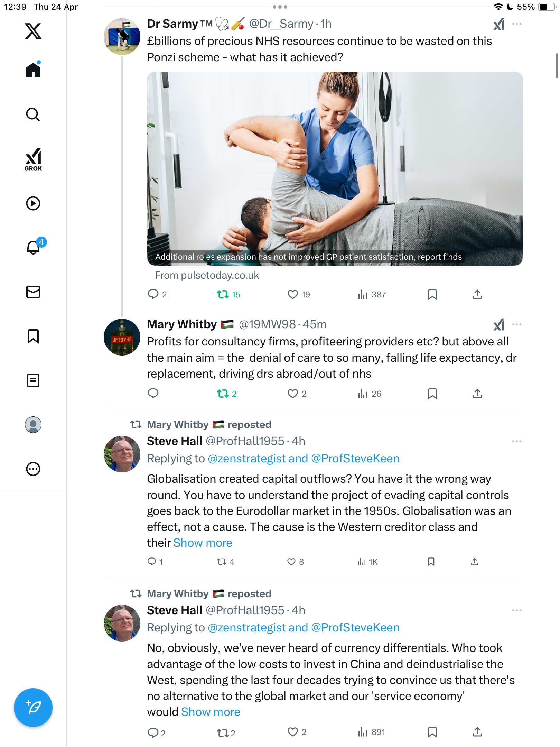This screenshot has height=747, width=560.
Task: Click the page scrollbar on right edge
Action: pos(557,66)
